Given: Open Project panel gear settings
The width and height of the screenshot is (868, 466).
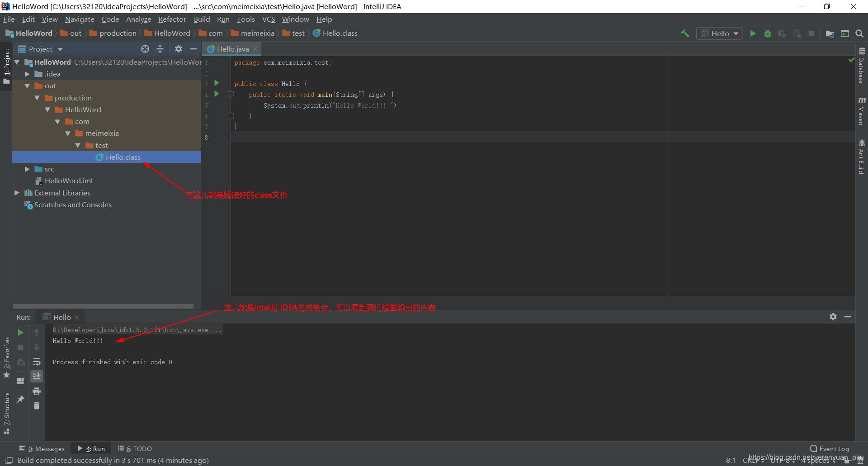Looking at the screenshot, I should click(x=179, y=49).
